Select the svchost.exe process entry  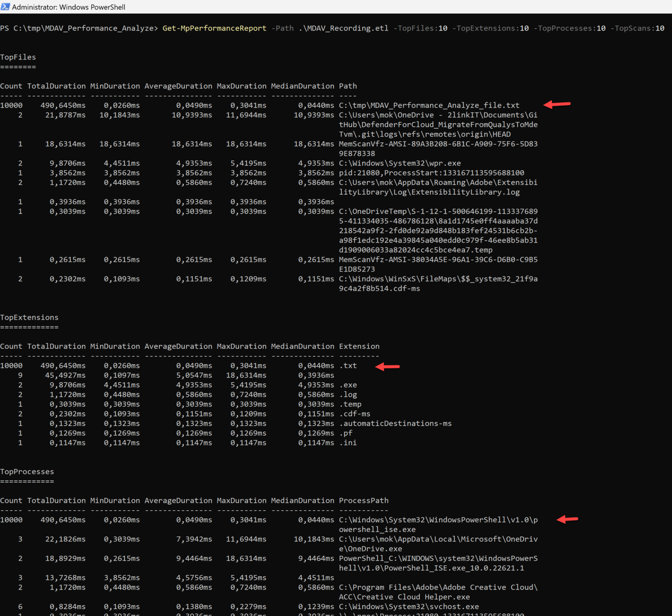click(409, 606)
